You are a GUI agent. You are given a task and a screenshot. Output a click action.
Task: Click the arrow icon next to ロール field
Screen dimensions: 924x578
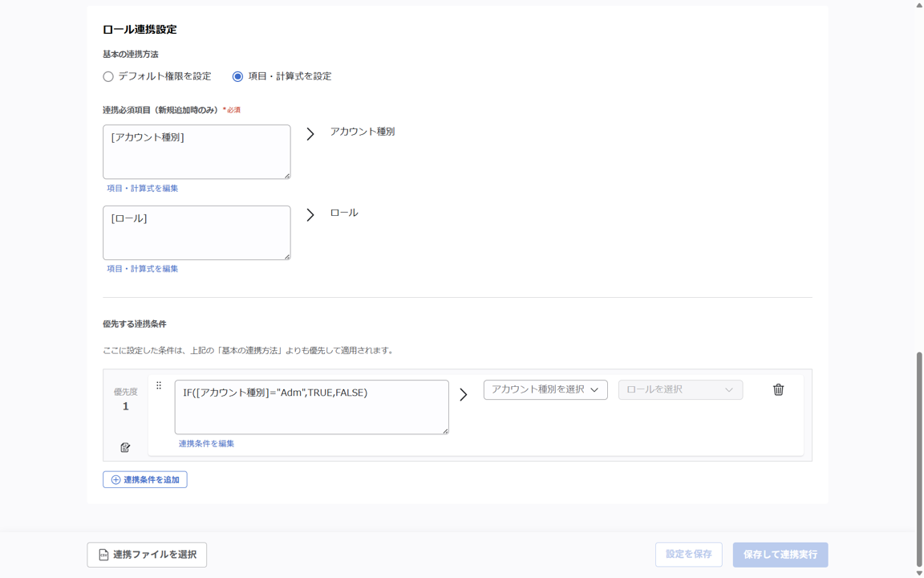pyautogui.click(x=310, y=214)
